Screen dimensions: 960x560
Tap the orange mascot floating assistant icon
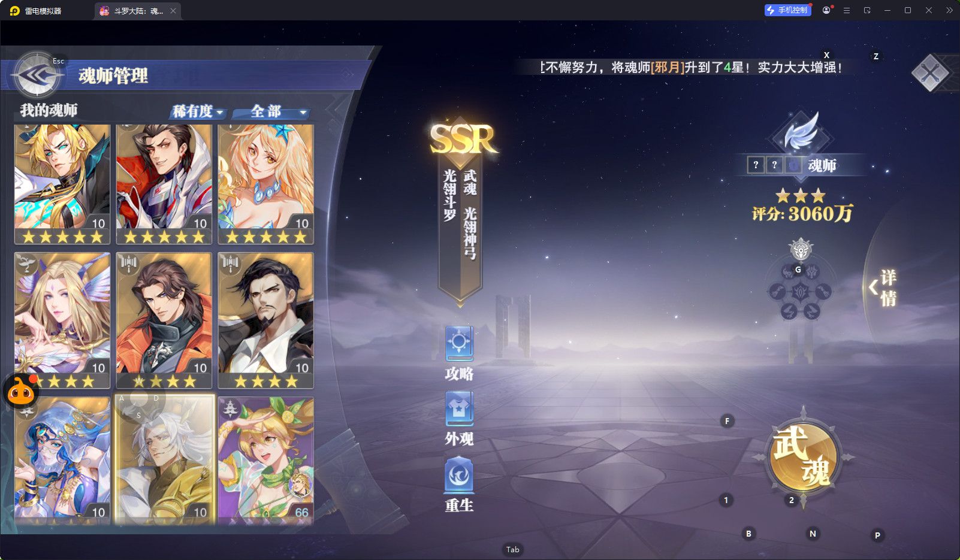point(22,391)
